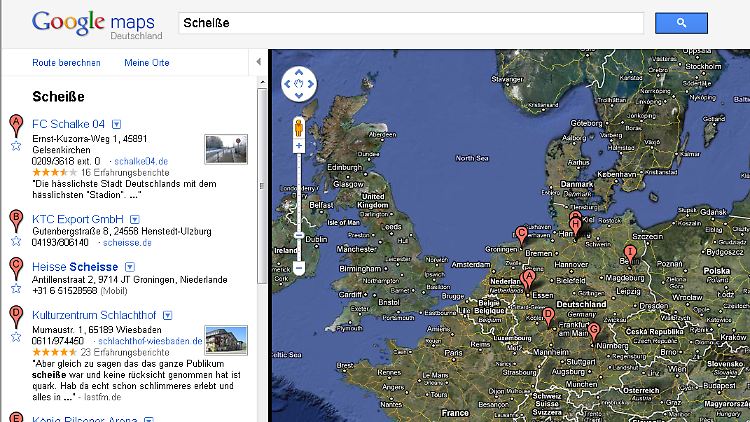Screen dimensions: 750x422
Task: Click map marker D near Frankfurt
Action: 548,316
